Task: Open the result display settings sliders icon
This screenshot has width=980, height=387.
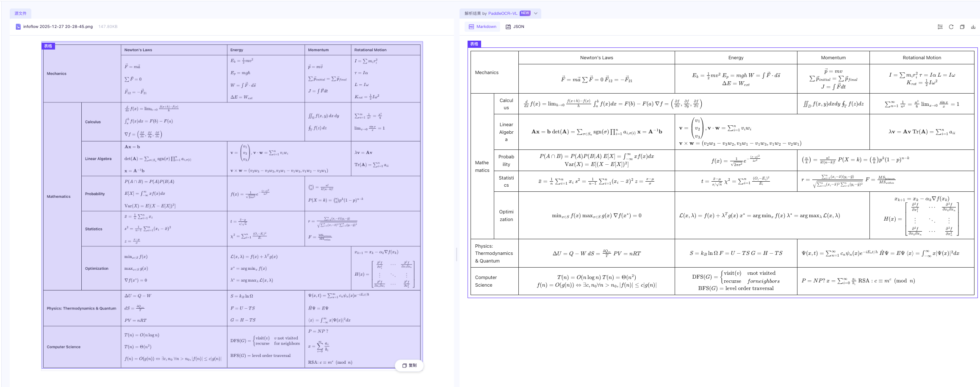Action: 940,27
